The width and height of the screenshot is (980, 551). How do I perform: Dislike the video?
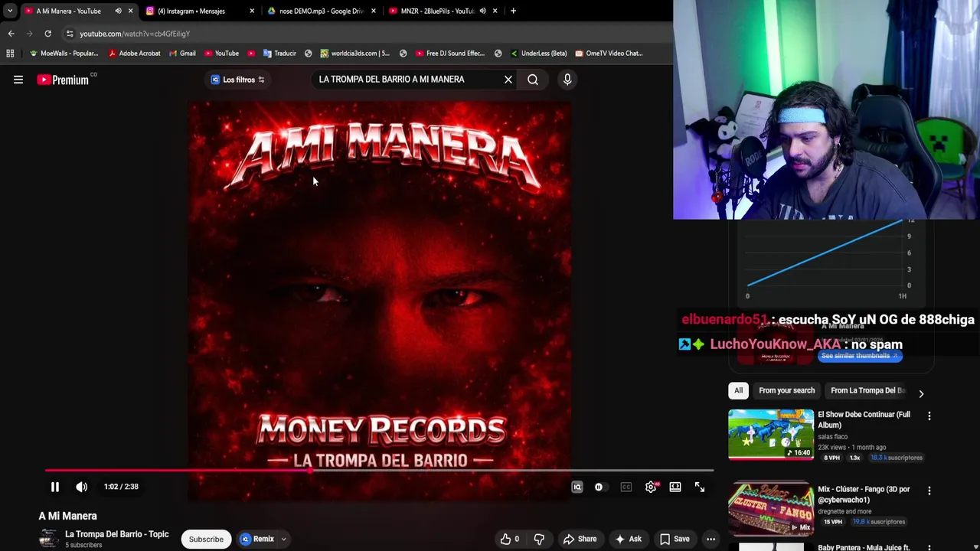539,539
